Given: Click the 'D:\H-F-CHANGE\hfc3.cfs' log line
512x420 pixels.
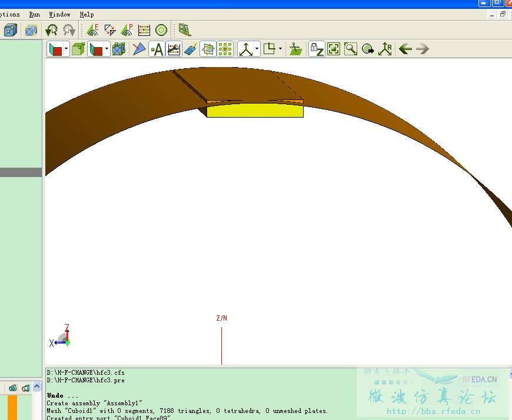Looking at the screenshot, I should 85,372.
